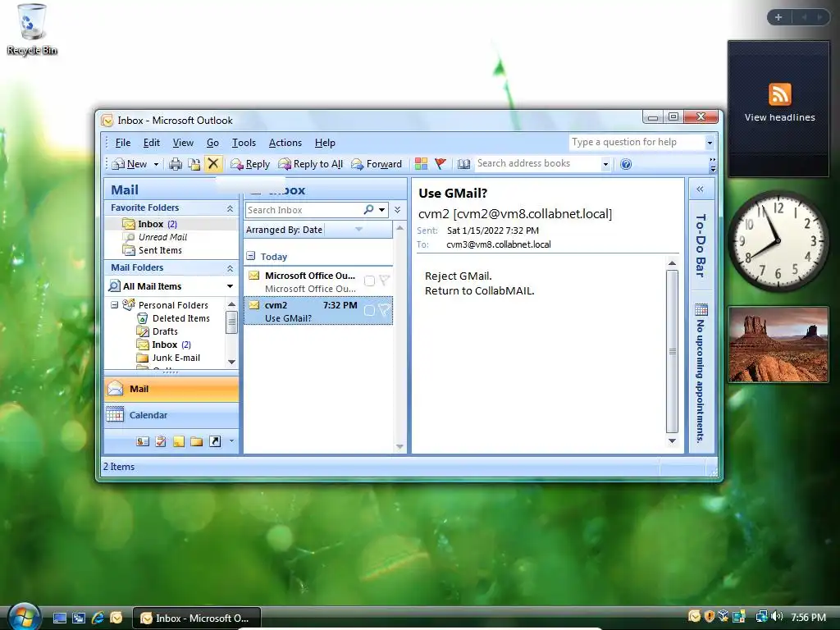
Task: Flag the cvm2 message for follow up
Action: pyautogui.click(x=384, y=309)
